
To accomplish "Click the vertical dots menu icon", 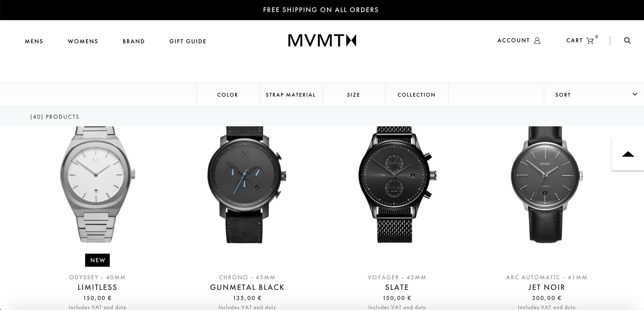I will coord(610,41).
